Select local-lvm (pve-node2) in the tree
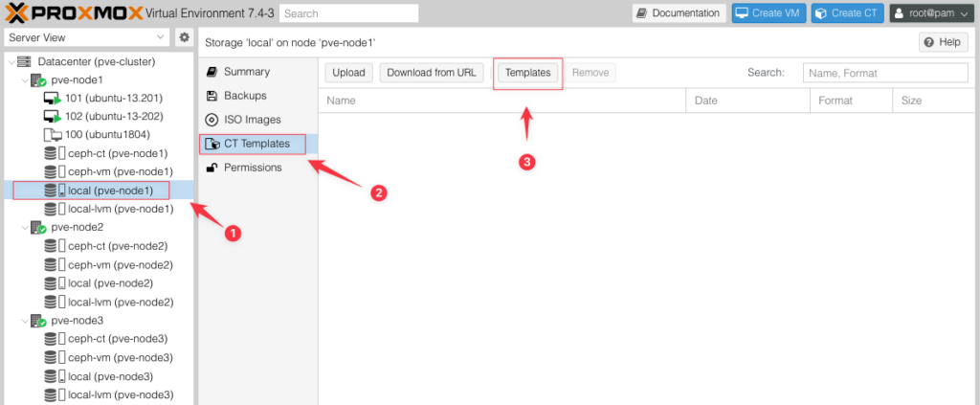The image size is (980, 405). (99, 302)
